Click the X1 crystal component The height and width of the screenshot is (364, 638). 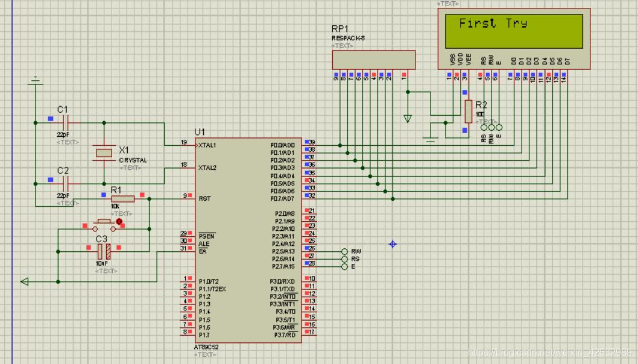pyautogui.click(x=104, y=152)
